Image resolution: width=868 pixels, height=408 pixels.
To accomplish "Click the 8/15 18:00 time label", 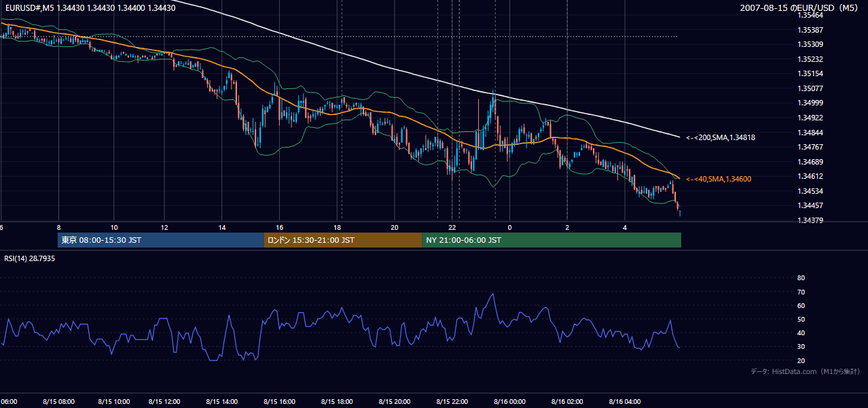I will [338, 401].
